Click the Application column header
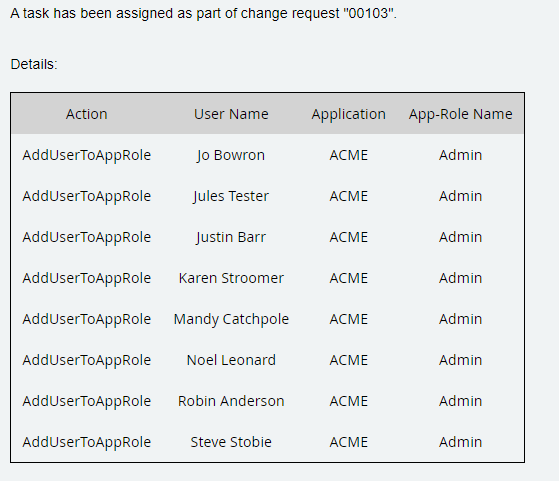 point(348,114)
